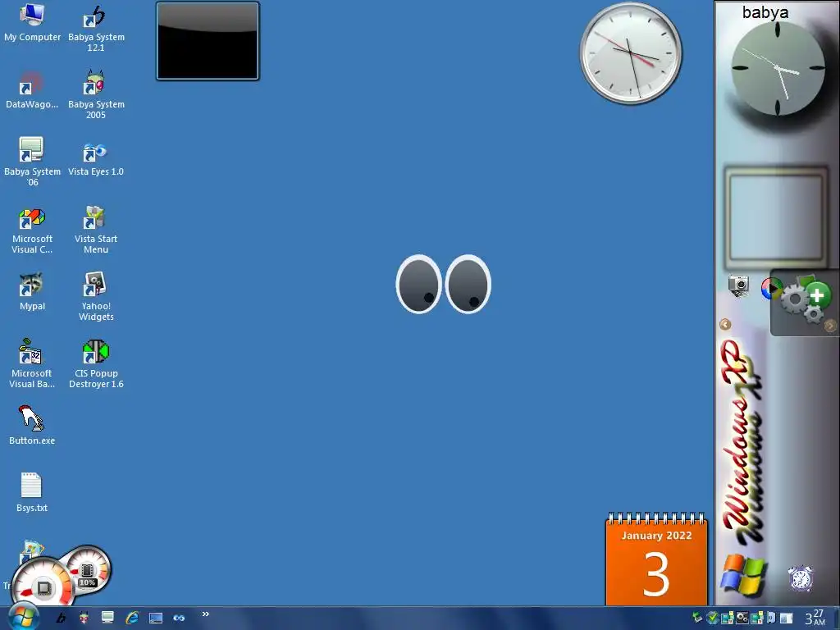
Task: Launch the Mypal browser shortcut
Action: point(32,293)
